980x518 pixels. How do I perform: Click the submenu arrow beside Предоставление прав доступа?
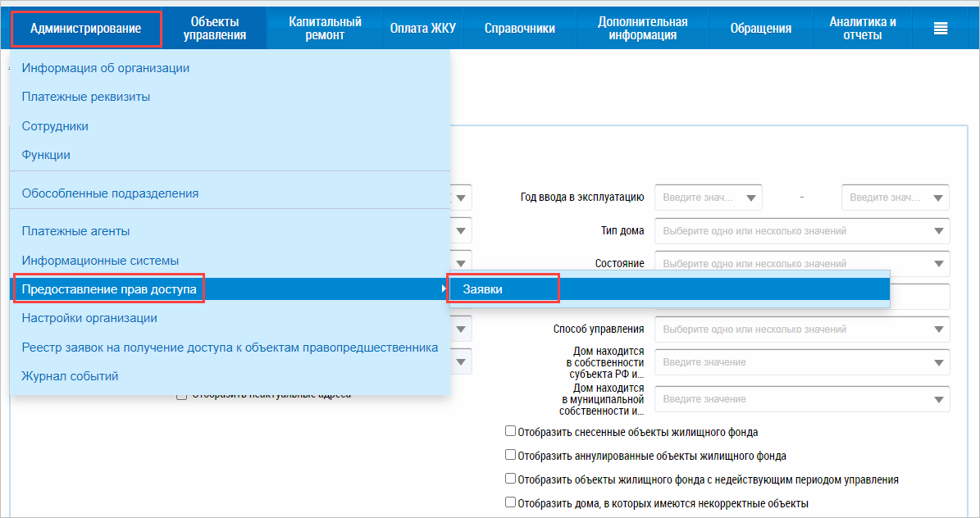(443, 289)
